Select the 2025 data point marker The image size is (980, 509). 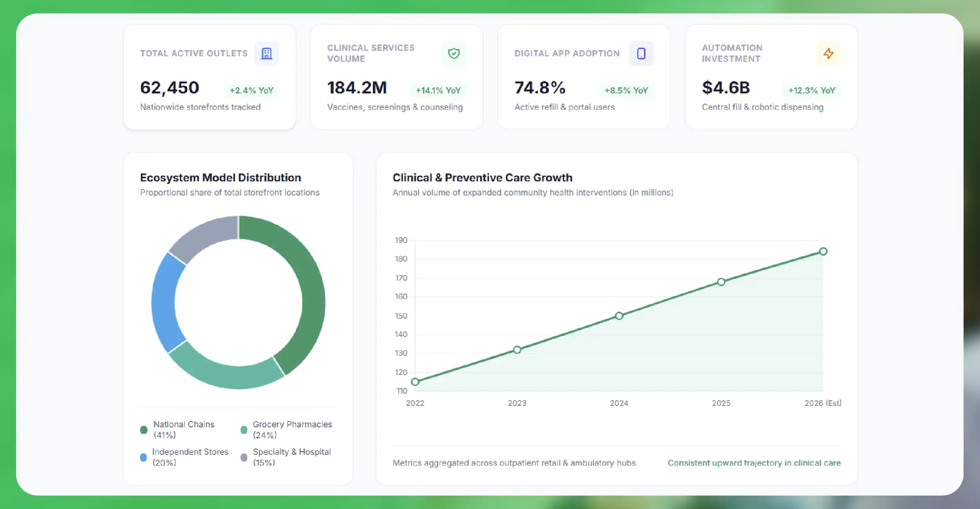(721, 282)
